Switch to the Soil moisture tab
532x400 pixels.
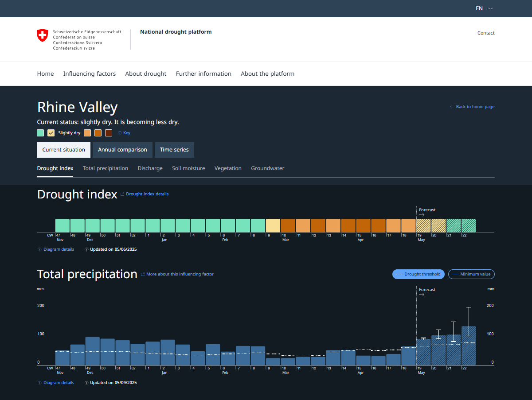tap(188, 168)
